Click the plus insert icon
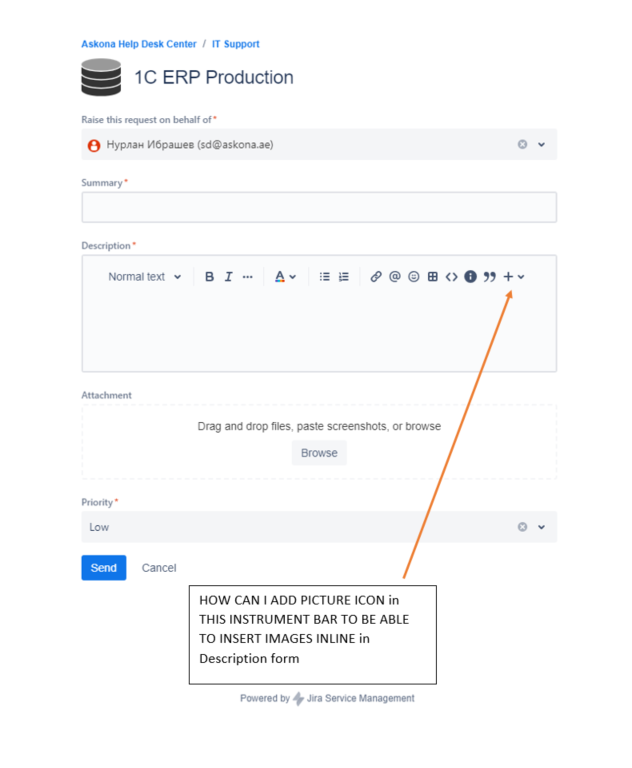Screen dimensions: 632x768 click(x=509, y=277)
